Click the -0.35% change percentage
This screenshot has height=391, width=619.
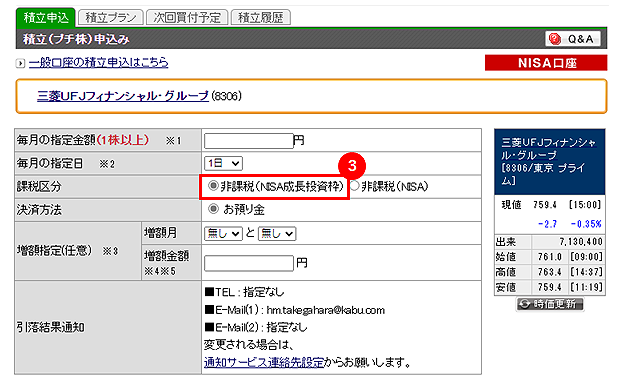click(586, 224)
